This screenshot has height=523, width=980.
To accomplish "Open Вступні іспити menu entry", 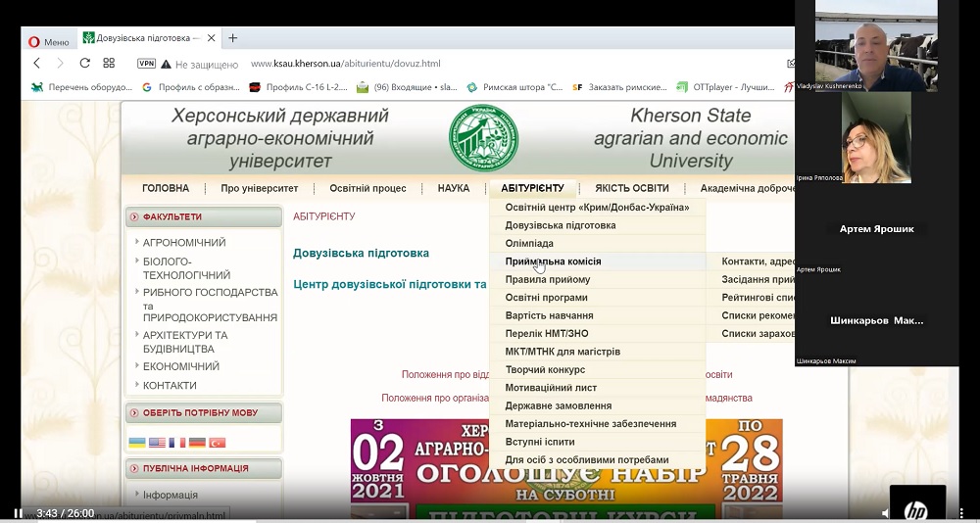I will pos(598,442).
